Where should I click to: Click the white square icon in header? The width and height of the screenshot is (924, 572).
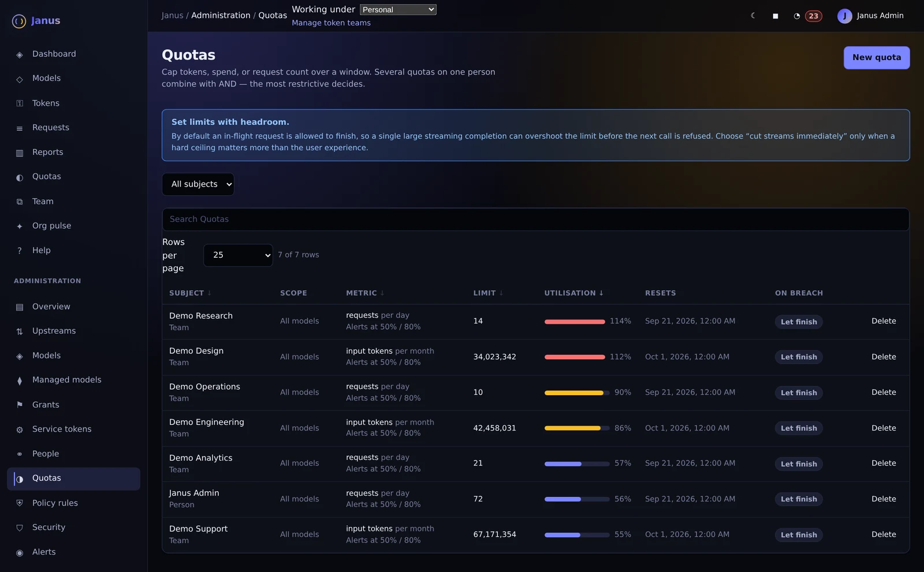point(775,16)
